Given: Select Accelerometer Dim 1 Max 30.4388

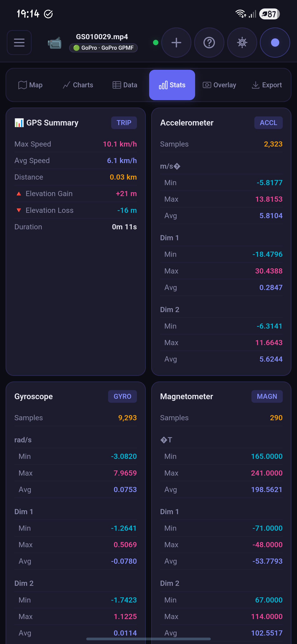Looking at the screenshot, I should (269, 271).
